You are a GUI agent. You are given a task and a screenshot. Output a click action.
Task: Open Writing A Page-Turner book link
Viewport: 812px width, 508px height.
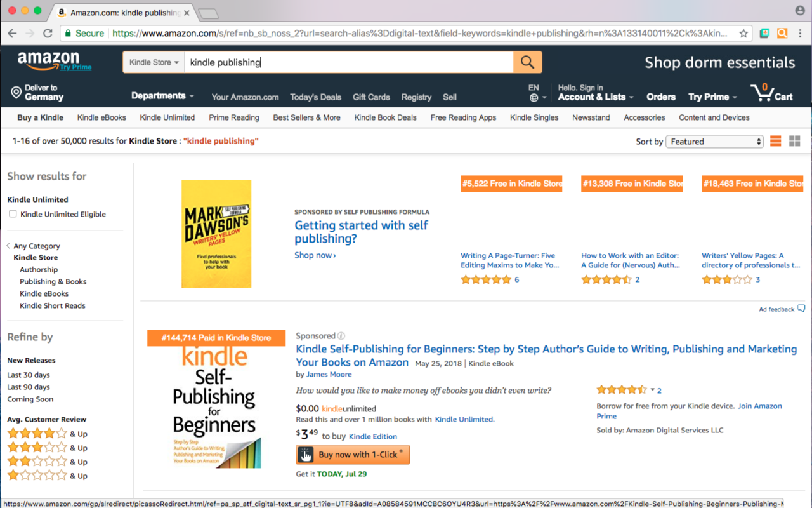click(x=510, y=260)
